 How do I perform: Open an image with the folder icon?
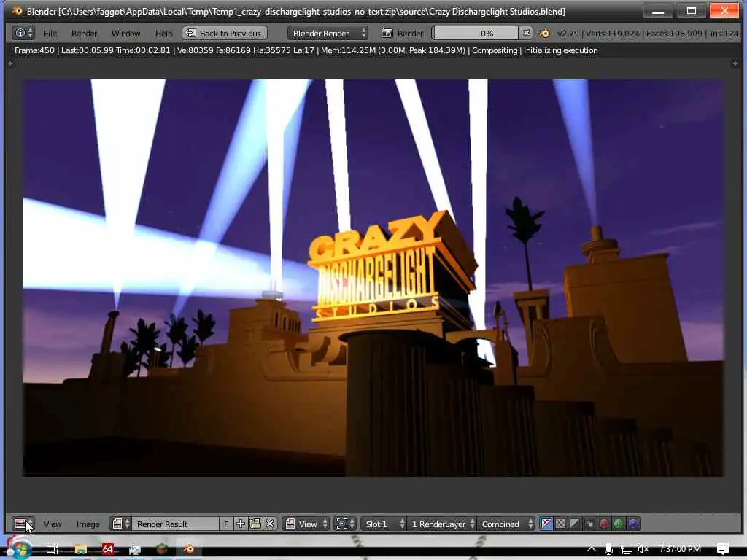[x=255, y=524]
